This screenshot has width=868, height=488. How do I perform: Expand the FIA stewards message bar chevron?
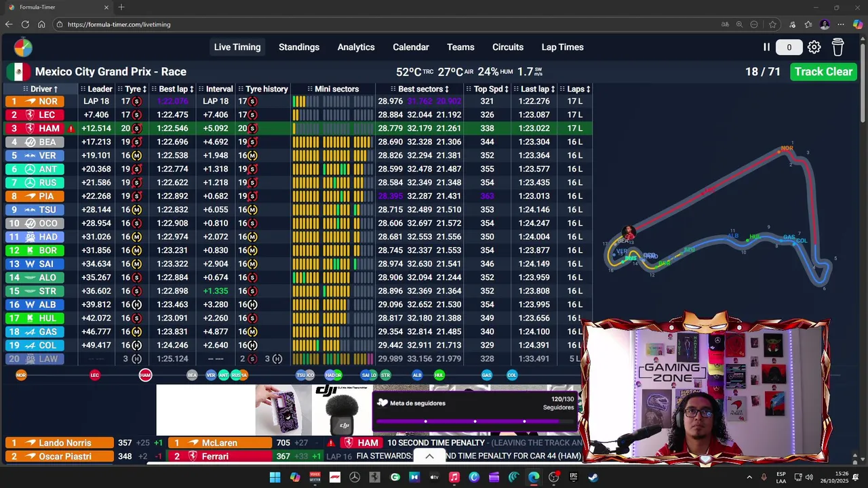[429, 457]
